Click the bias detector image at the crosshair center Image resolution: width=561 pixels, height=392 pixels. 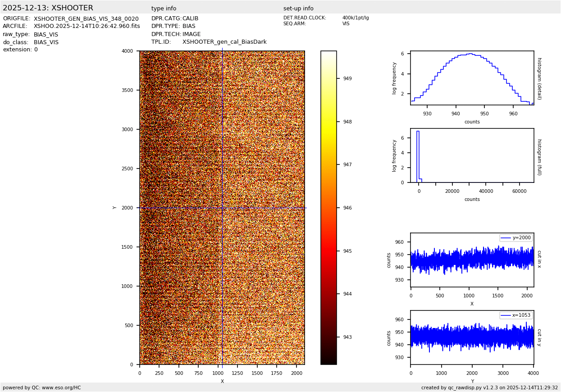pyautogui.click(x=222, y=208)
